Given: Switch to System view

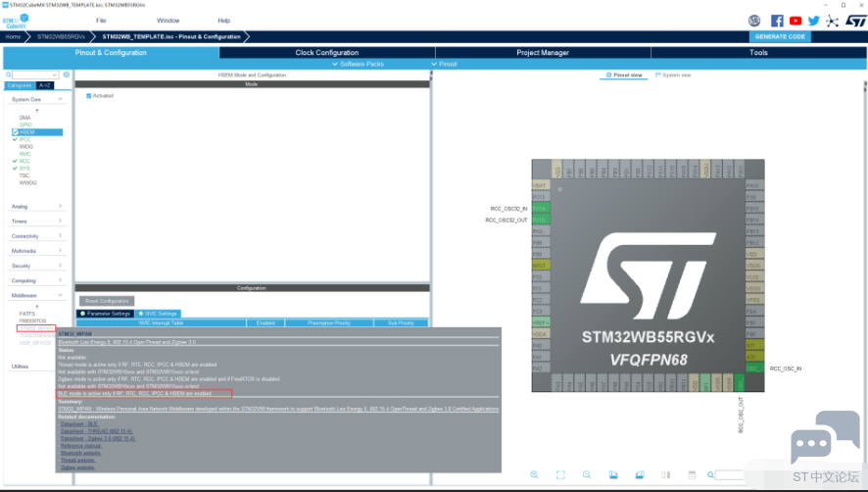Looking at the screenshot, I should point(673,74).
